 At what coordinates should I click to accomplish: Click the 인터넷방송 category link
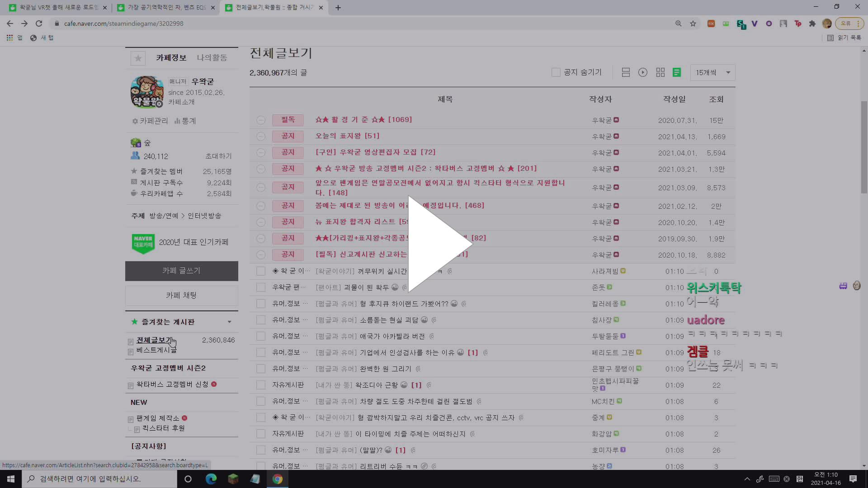tap(204, 216)
